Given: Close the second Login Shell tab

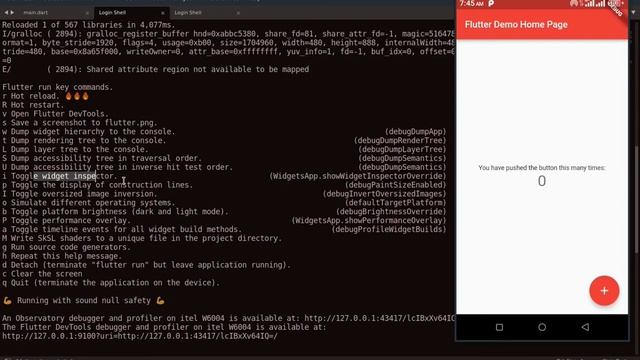Looking at the screenshot, I should 238,13.
